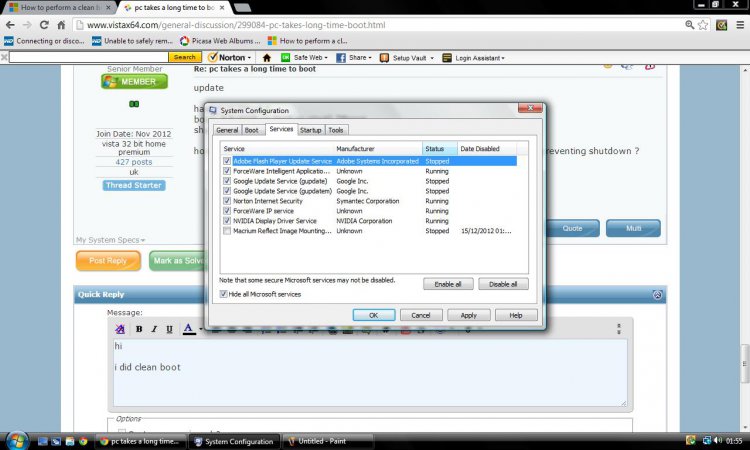
Task: Uncheck the ForceWare IP service
Action: pos(227,211)
